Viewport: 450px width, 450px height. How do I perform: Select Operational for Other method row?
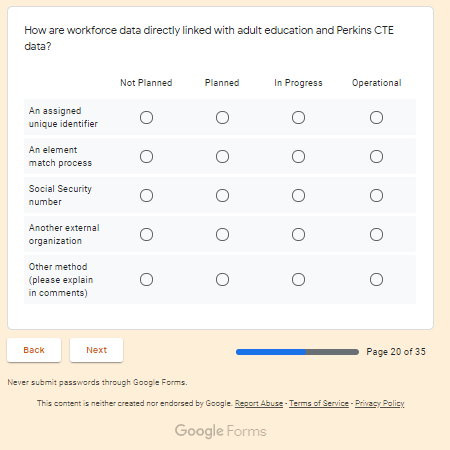click(x=376, y=279)
